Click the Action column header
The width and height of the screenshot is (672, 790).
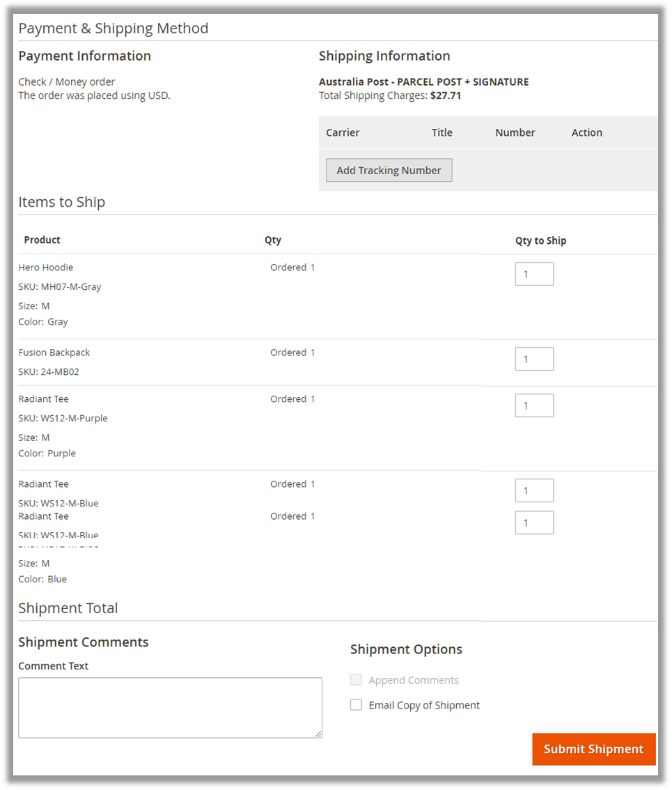(586, 132)
